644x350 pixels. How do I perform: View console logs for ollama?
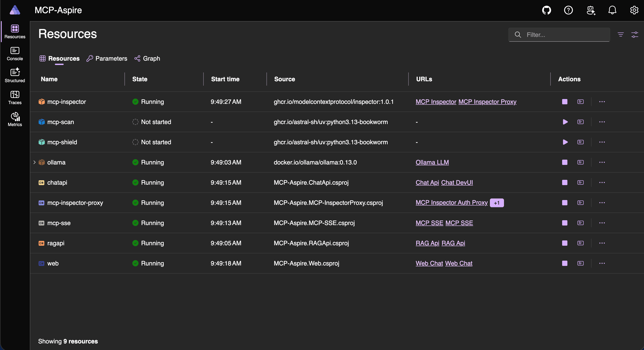coord(581,162)
